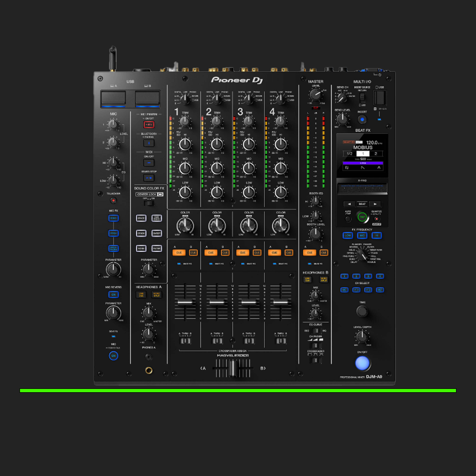Click the AUTO/TAP button
The height and width of the screenshot is (476, 476).
point(348,218)
